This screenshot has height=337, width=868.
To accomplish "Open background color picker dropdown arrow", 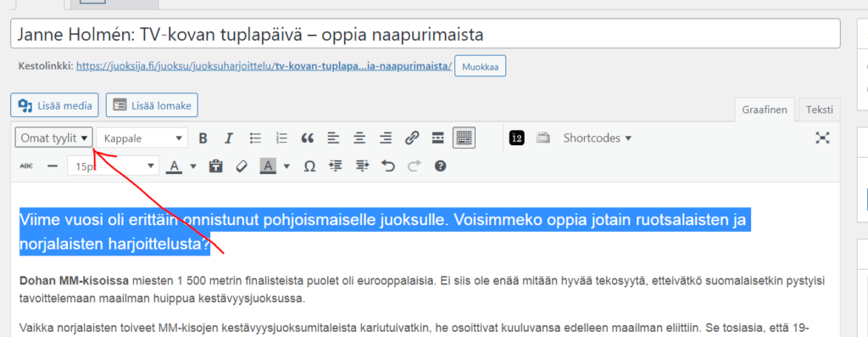I will (287, 166).
